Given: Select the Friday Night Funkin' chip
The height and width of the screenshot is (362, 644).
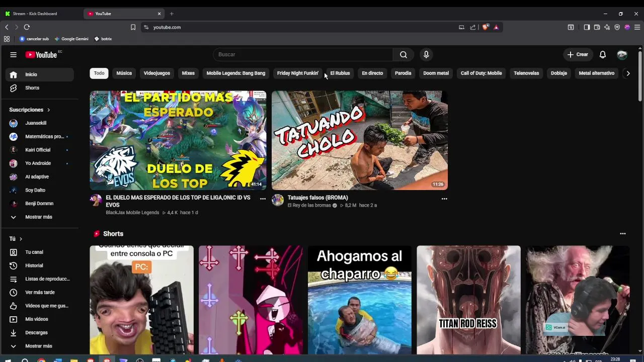Looking at the screenshot, I should tap(298, 73).
